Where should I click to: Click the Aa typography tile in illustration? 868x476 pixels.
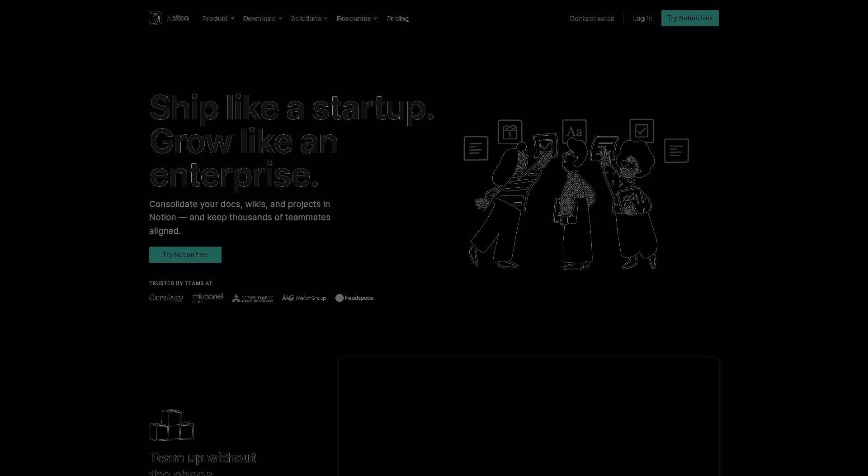pos(574,132)
